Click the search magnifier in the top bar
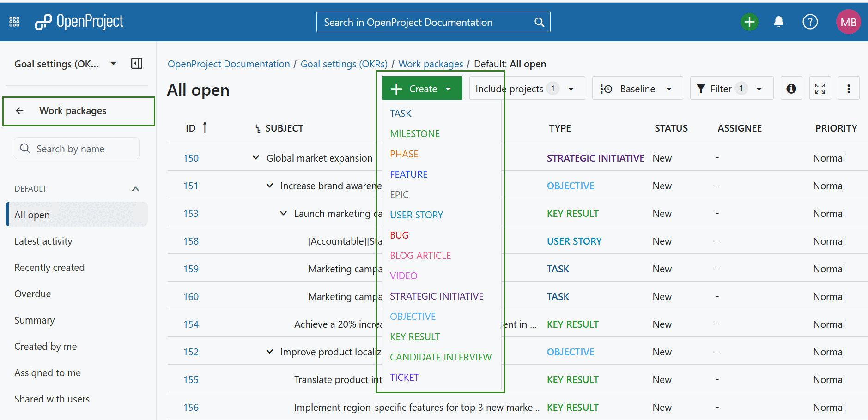868x420 pixels. pyautogui.click(x=539, y=22)
